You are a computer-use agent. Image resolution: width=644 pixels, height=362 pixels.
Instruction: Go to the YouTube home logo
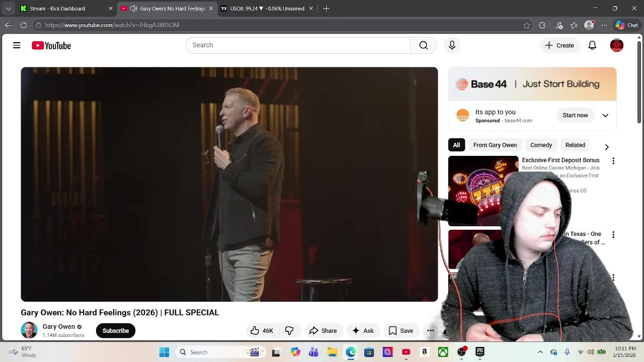51,46
